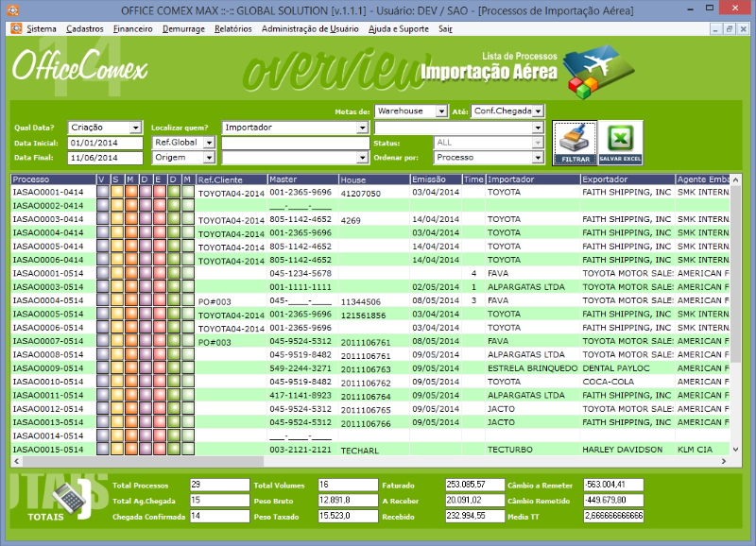756x546 pixels.
Task: Click the red E box for IASAO0002-0414
Action: point(160,205)
